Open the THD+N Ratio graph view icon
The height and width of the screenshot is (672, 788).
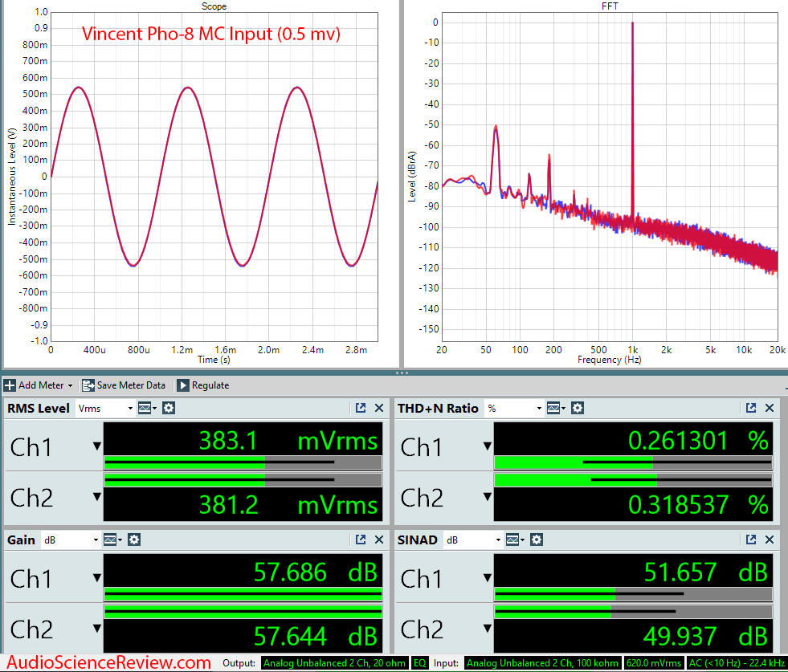555,409
